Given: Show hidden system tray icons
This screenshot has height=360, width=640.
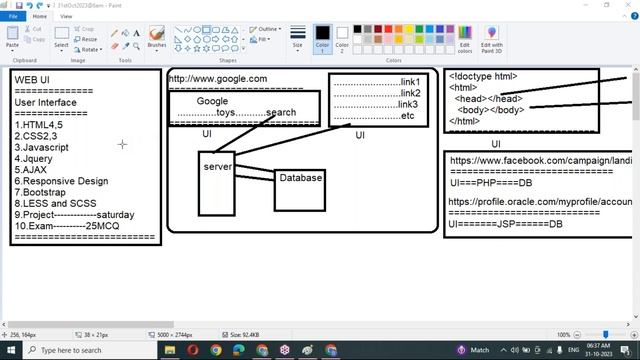Looking at the screenshot, I should tap(503, 350).
